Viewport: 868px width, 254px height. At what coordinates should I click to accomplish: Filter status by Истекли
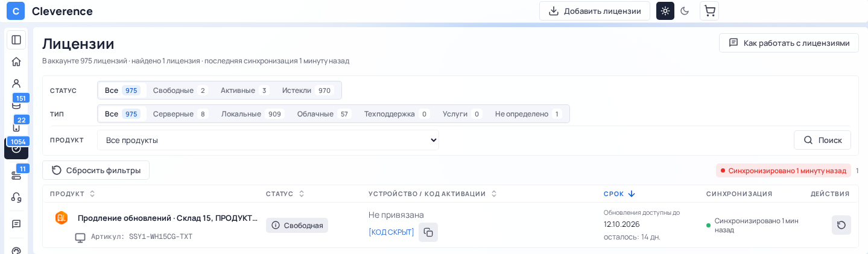[308, 90]
